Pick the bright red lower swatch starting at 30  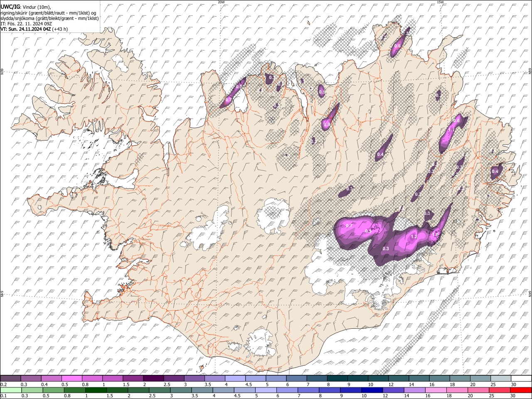click(521, 390)
